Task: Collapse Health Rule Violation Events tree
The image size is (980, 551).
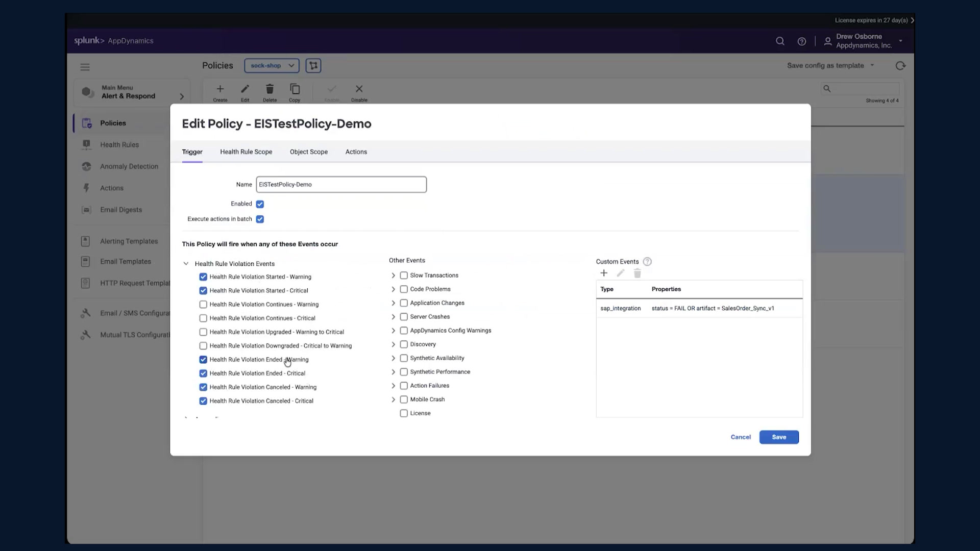Action: 186,264
